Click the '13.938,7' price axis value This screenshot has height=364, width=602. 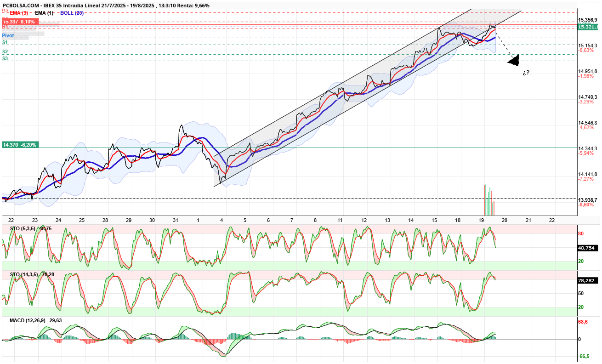click(x=587, y=200)
